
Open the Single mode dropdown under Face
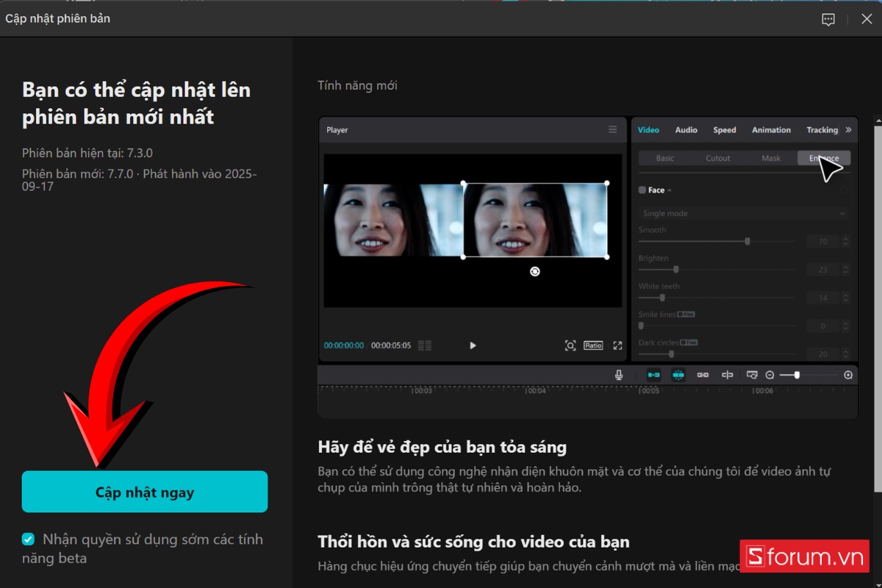[x=742, y=213]
